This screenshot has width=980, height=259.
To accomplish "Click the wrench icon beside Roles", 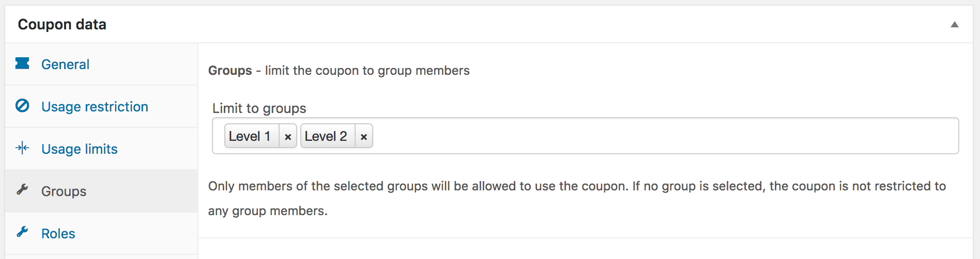I will 22,232.
